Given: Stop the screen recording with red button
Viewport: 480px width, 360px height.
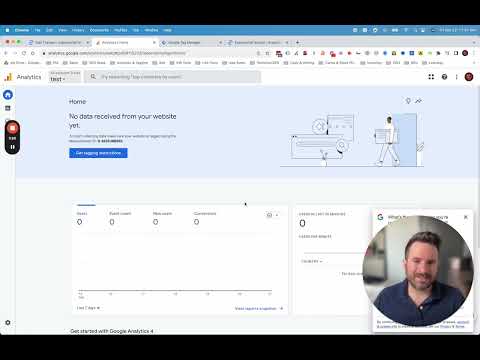Looking at the screenshot, I should [x=12, y=128].
